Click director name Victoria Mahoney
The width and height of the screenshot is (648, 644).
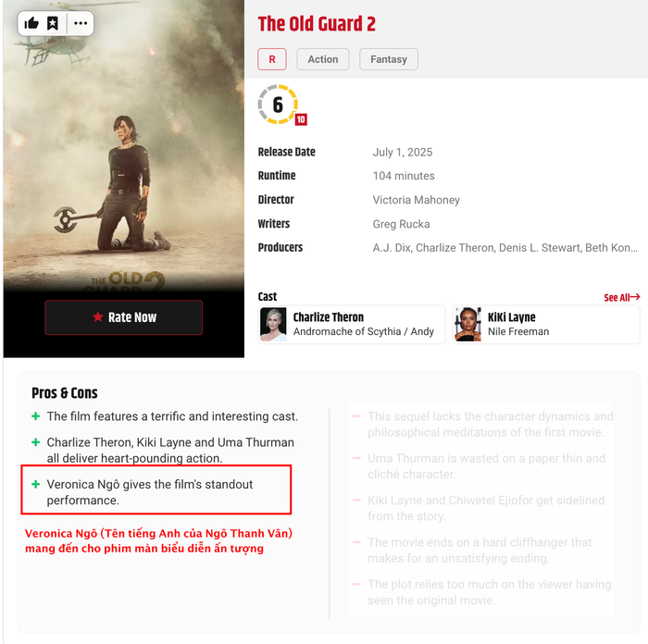[x=417, y=200]
